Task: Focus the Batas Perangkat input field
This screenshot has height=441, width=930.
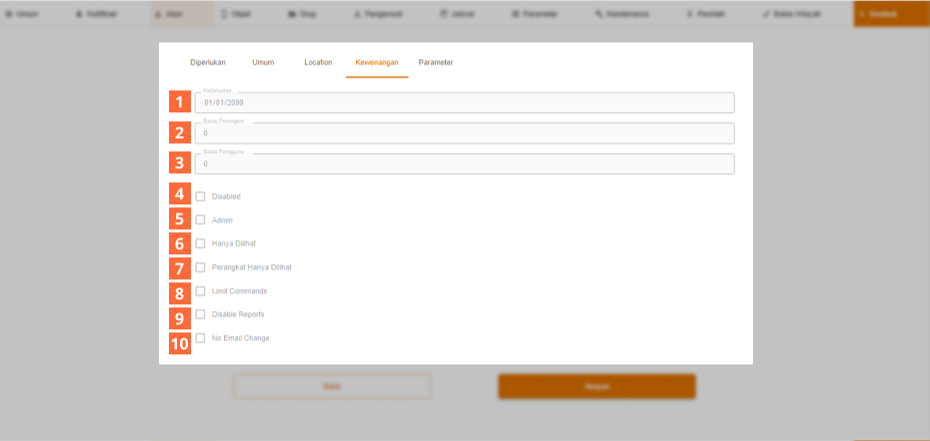Action: (x=464, y=133)
